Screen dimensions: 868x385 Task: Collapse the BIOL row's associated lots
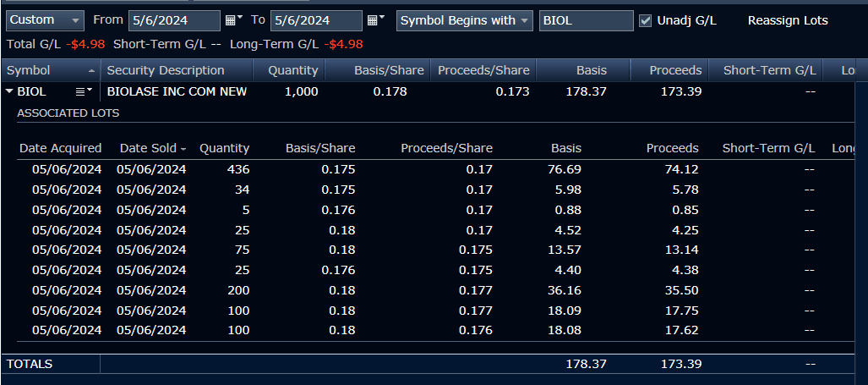pos(9,91)
